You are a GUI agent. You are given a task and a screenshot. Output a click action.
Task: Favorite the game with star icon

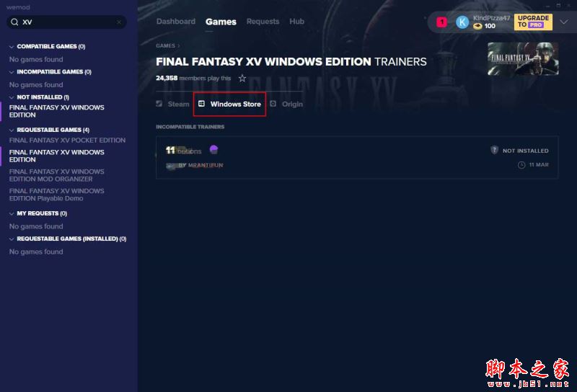(x=242, y=78)
